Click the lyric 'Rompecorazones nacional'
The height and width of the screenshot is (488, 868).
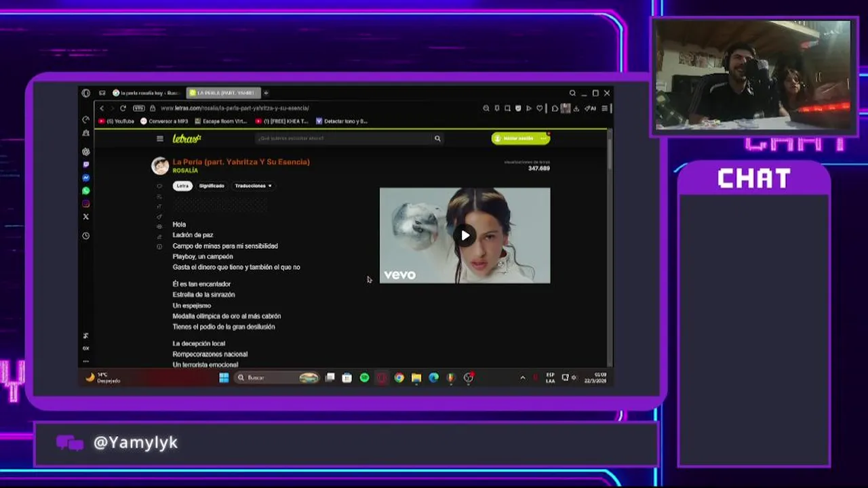coord(210,354)
